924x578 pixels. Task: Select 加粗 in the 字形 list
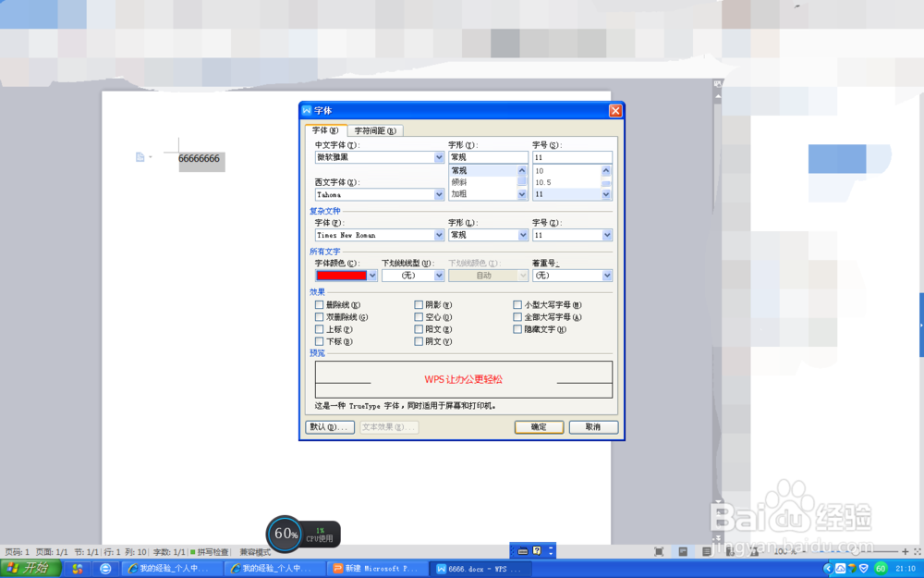(483, 194)
